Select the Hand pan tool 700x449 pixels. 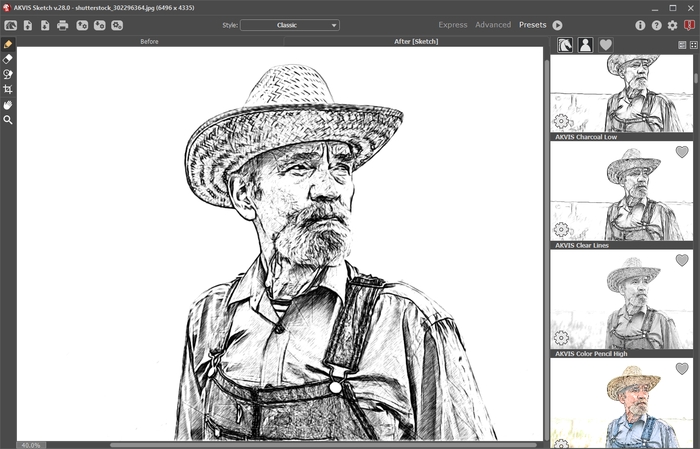tap(8, 105)
